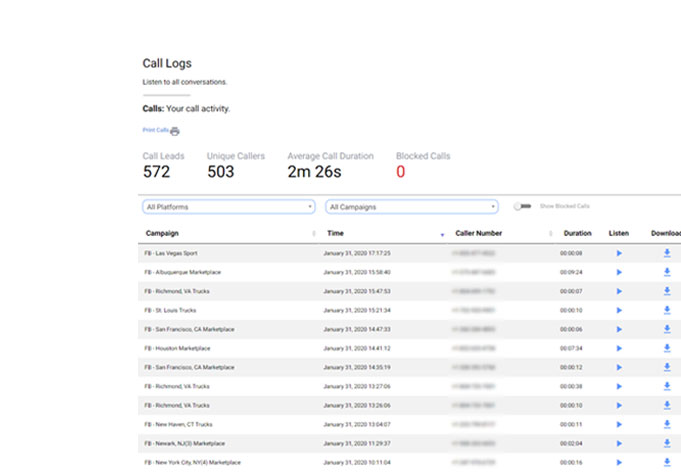The height and width of the screenshot is (472, 681).
Task: Play the FB - Houston Marketplace call
Action: (619, 348)
